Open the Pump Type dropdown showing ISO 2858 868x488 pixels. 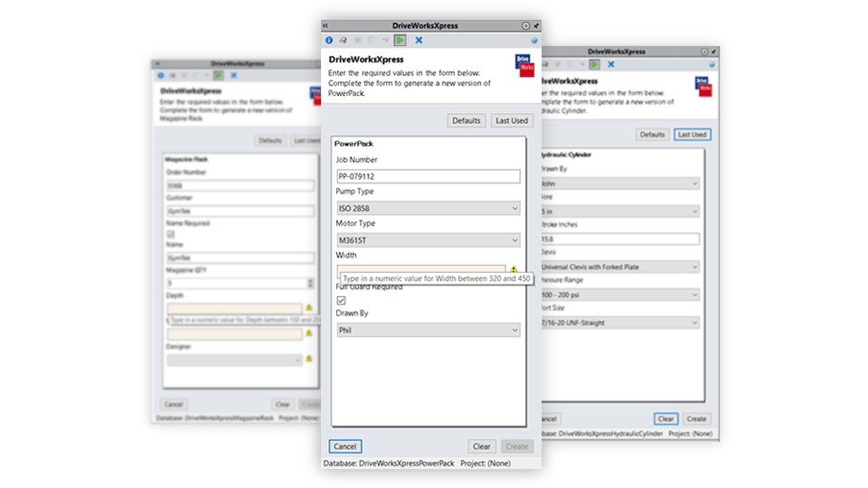(429, 208)
